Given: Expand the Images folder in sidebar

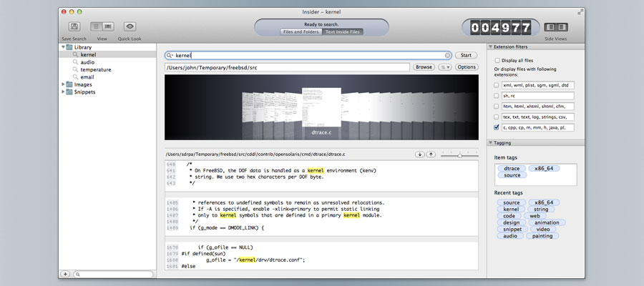Looking at the screenshot, I should coord(62,84).
